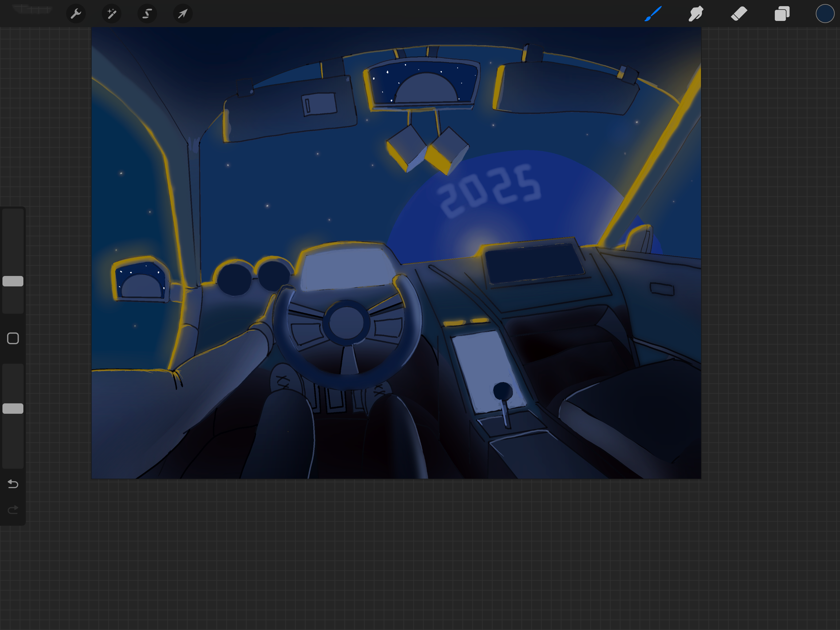Redo the last undone stroke
Viewport: 840px width, 630px height.
click(13, 509)
